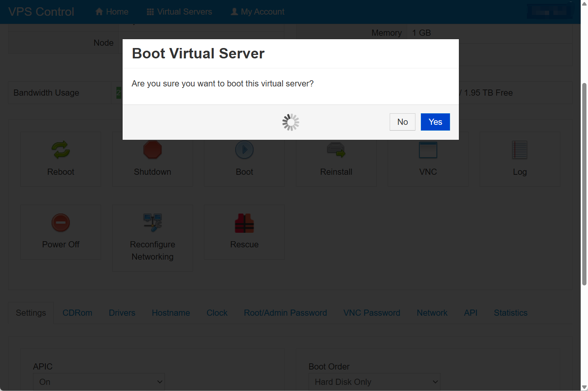Viewport: 588px width, 391px height.
Task: Click the Reconfigure Networking icon
Action: point(153,223)
